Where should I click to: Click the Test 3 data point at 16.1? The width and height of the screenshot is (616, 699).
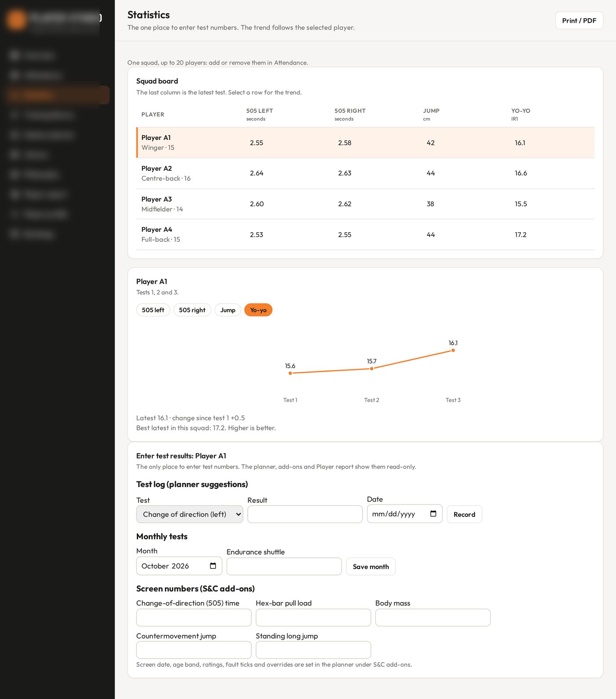pyautogui.click(x=453, y=351)
